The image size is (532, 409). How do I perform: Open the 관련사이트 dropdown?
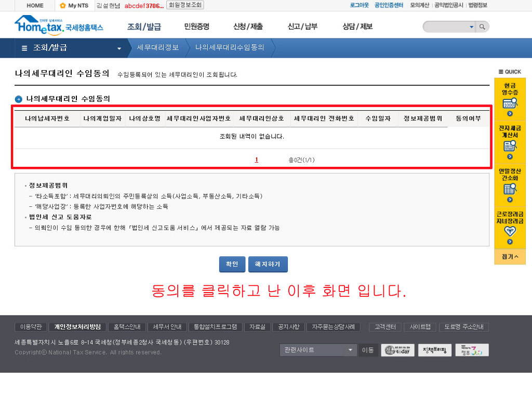(318, 350)
